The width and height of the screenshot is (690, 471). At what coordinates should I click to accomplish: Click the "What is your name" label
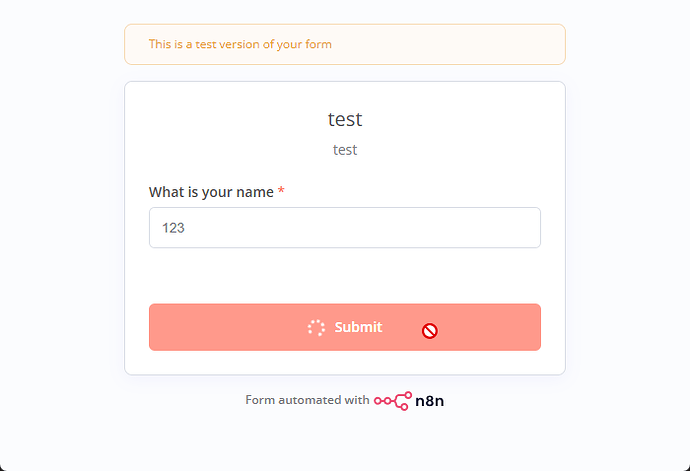click(x=211, y=192)
